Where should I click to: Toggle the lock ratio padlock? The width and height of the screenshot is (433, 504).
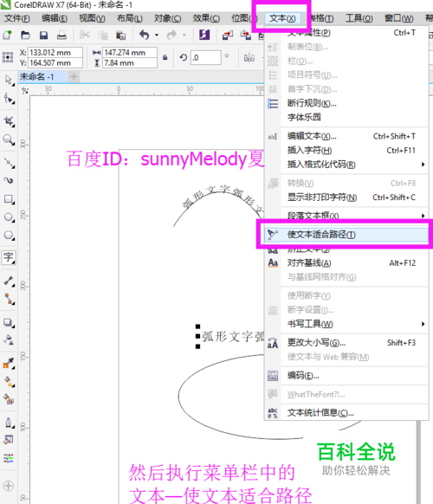(x=165, y=57)
